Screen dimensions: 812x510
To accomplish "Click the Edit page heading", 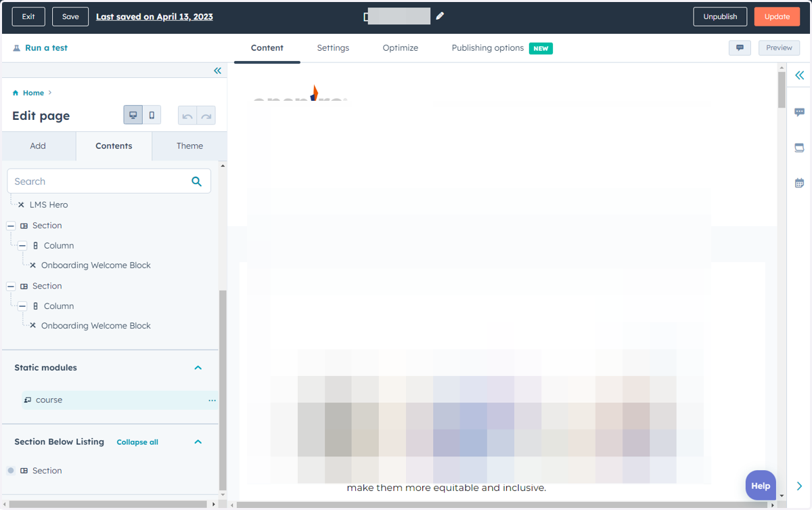I will 41,116.
